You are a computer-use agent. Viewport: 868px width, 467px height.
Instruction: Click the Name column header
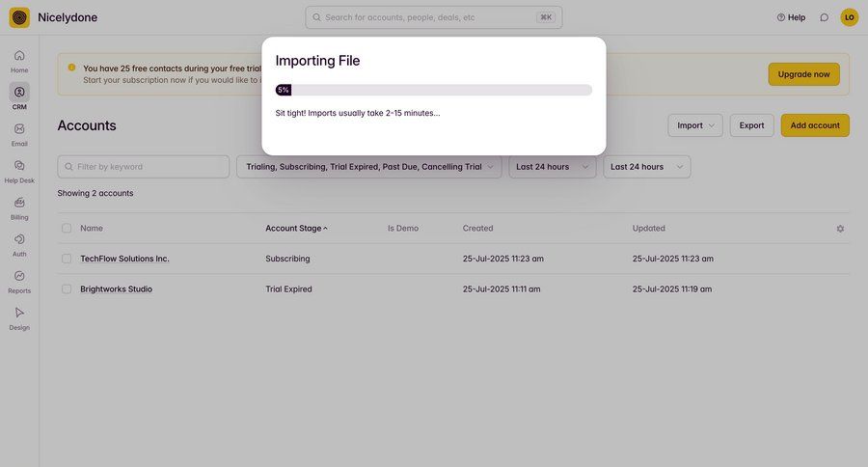(x=92, y=229)
